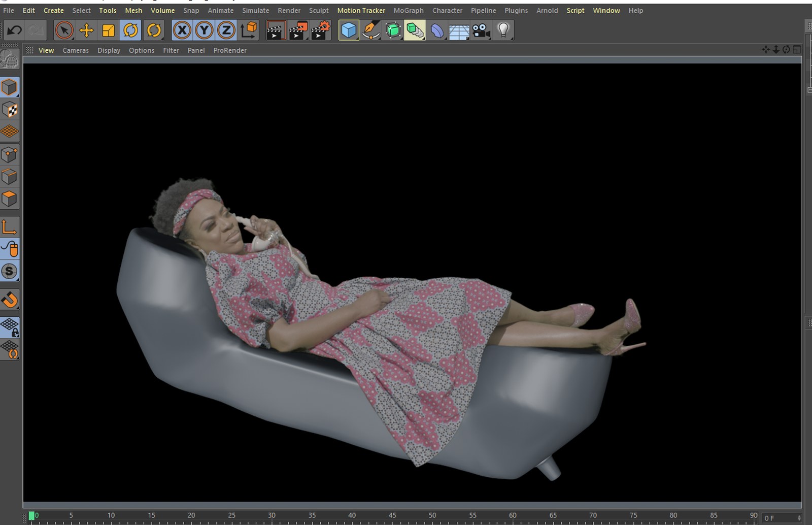The height and width of the screenshot is (525, 812).
Task: Toggle the X axis lock
Action: pyautogui.click(x=182, y=30)
